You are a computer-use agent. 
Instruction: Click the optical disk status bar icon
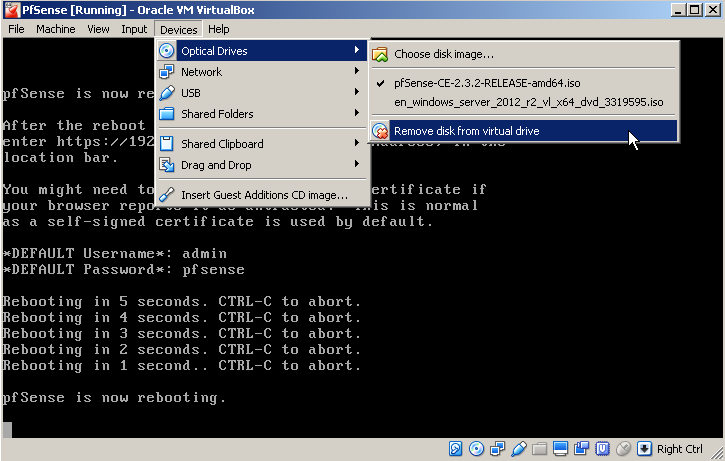coord(476,449)
